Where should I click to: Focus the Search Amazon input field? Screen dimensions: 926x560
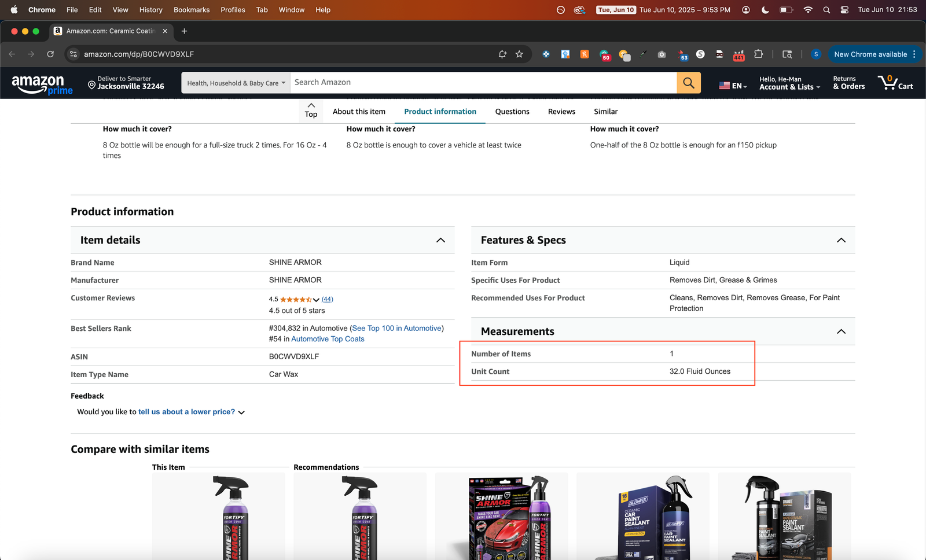(x=483, y=83)
